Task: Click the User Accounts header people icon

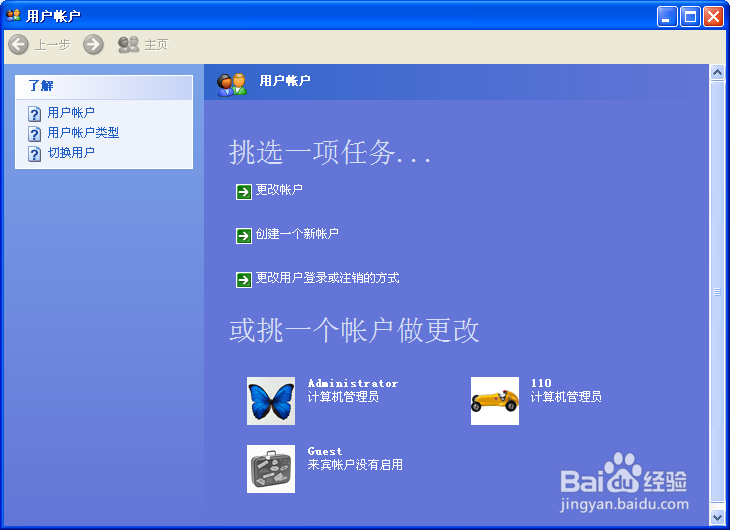Action: pos(231,84)
